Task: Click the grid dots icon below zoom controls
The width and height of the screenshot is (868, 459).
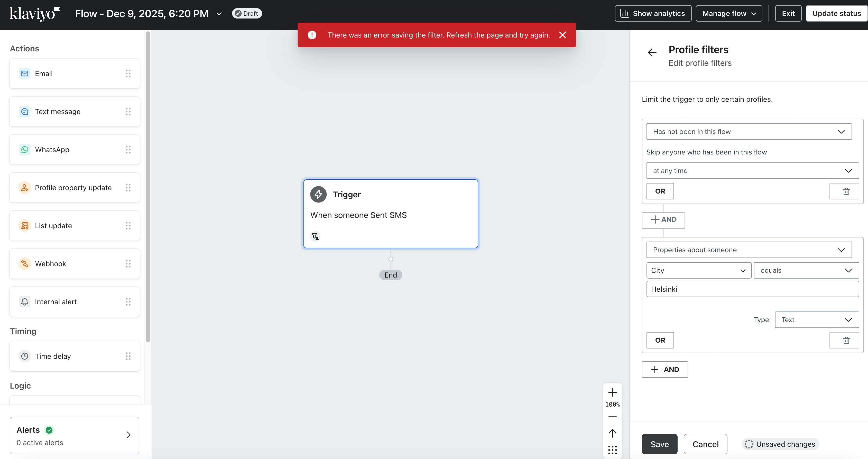Action: (612, 449)
